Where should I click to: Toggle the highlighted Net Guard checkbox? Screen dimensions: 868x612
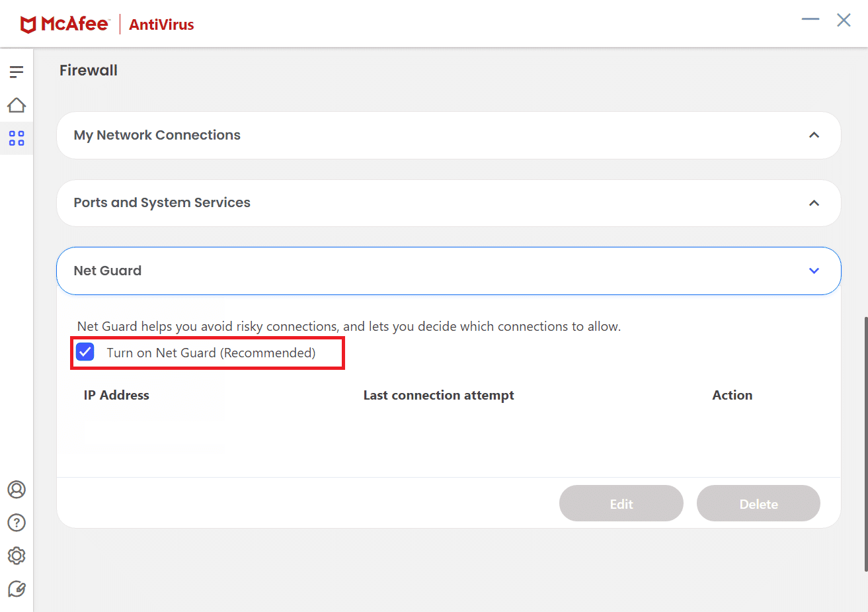85,351
